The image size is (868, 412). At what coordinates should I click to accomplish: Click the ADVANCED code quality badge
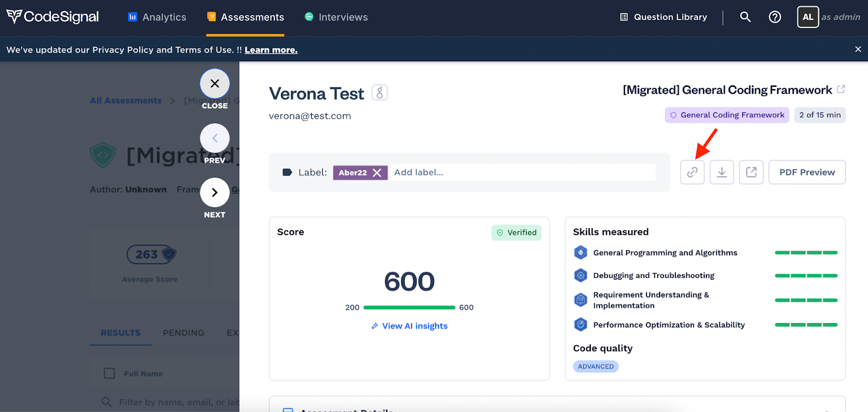point(596,366)
